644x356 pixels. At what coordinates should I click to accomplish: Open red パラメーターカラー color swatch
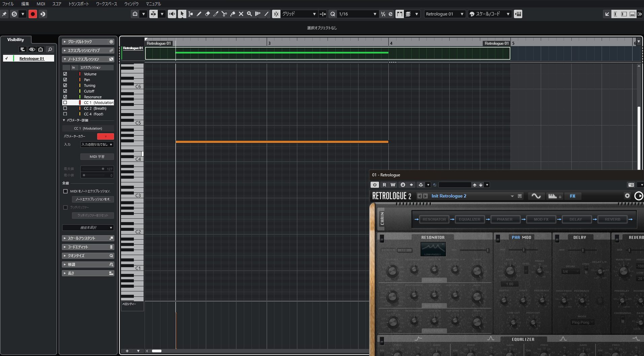coord(105,136)
